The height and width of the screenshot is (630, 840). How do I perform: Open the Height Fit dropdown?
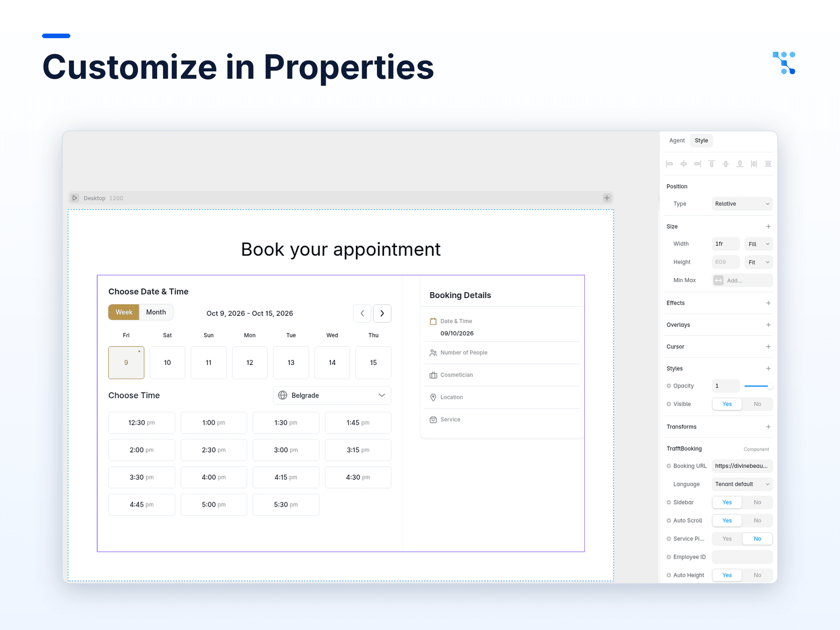point(758,262)
